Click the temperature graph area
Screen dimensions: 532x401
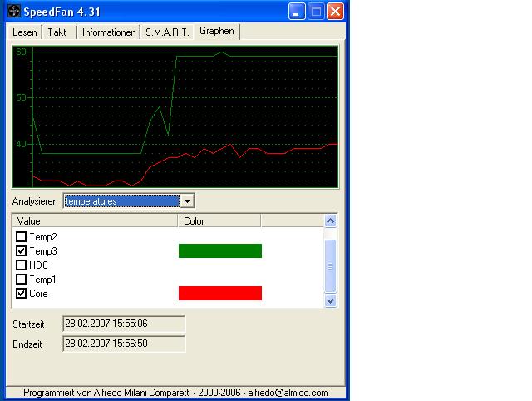pos(175,116)
